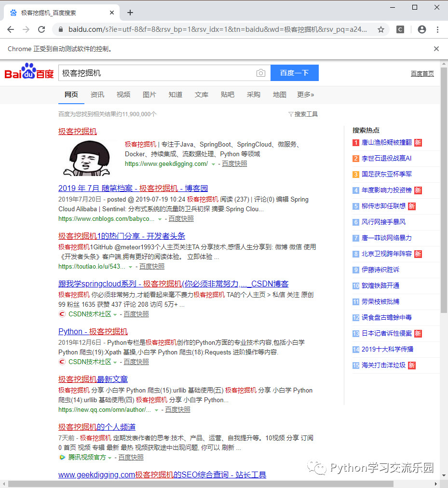View site lock icon information
Viewport: 448px width, 488px height.
point(61,29)
